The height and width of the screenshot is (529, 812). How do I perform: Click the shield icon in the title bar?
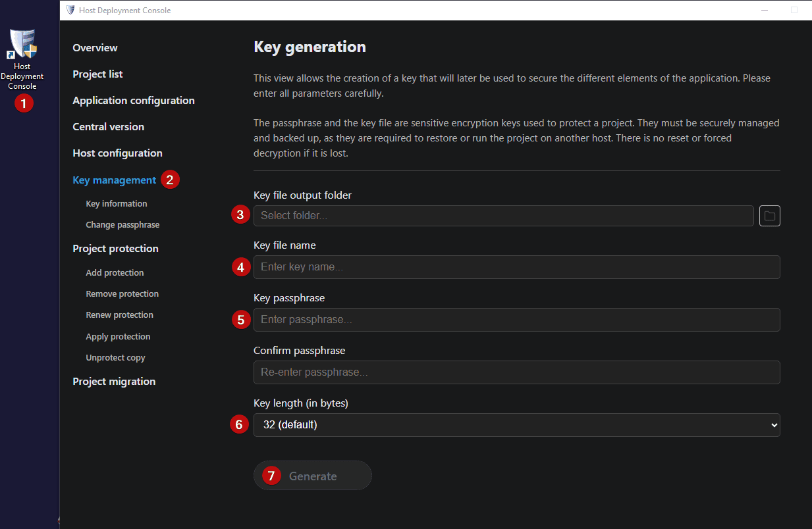pos(70,10)
